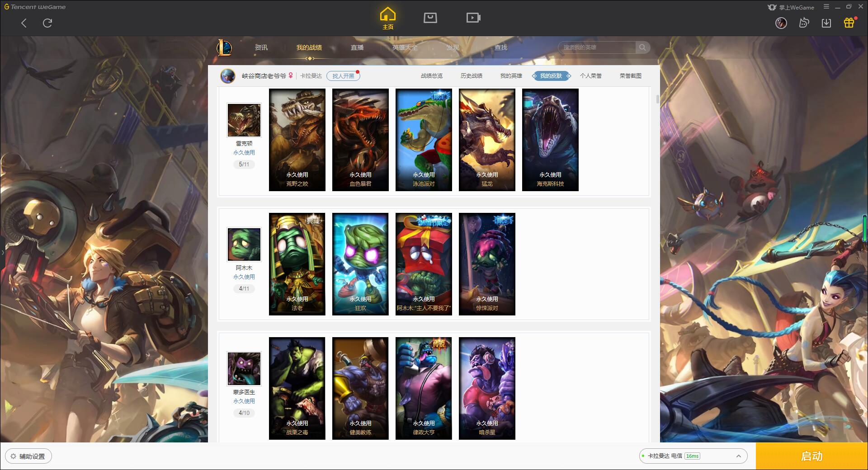Click the 蒙多医生 champion portrait

244,369
